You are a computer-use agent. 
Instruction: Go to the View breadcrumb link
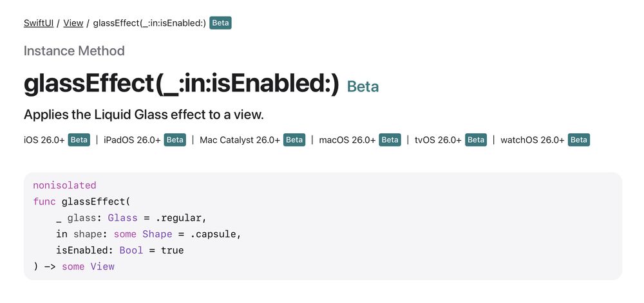point(73,23)
